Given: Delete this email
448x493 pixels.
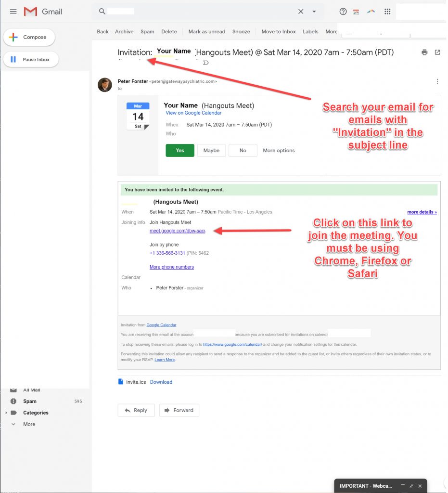Looking at the screenshot, I should (x=169, y=31).
